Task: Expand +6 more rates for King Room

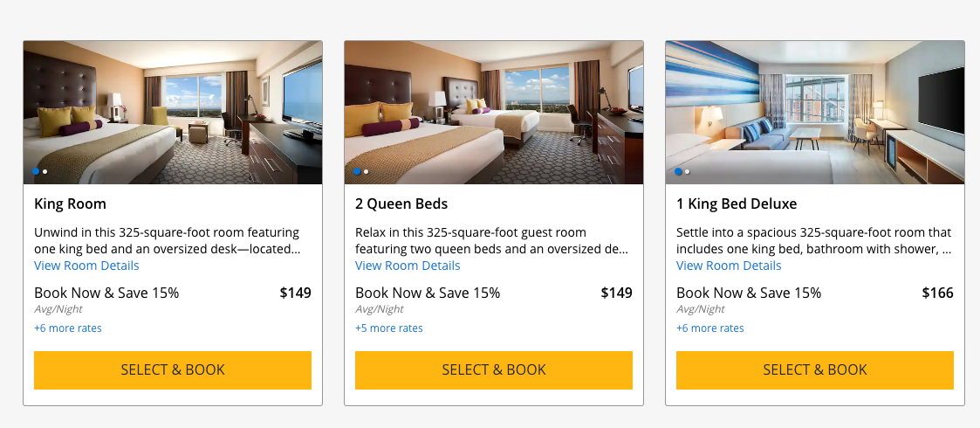Action: pyautogui.click(x=68, y=328)
